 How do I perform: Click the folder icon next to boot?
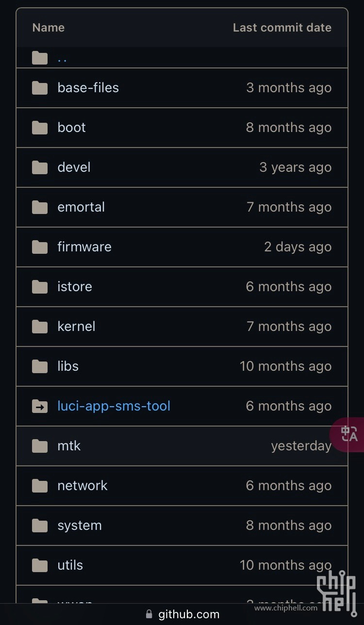(x=40, y=128)
